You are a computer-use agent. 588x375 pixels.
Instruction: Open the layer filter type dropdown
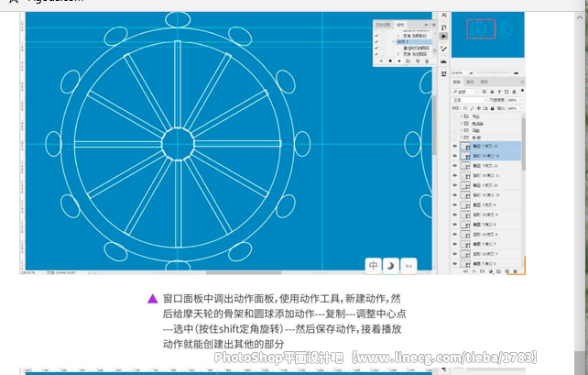(464, 92)
